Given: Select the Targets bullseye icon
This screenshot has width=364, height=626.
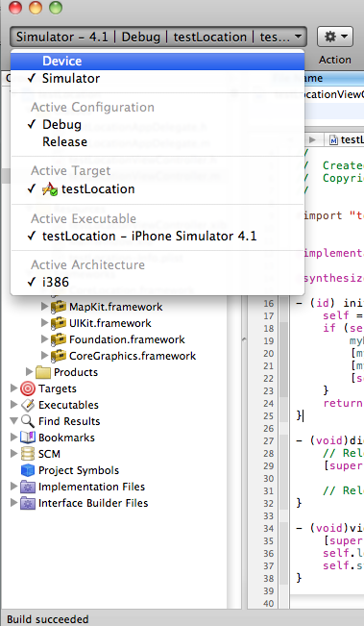Looking at the screenshot, I should coord(28,388).
